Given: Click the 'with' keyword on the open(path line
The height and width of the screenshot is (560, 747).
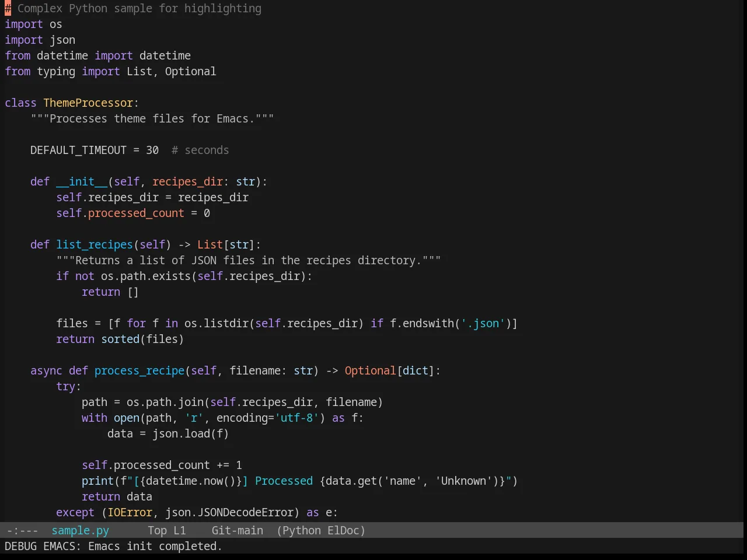Looking at the screenshot, I should pos(95,418).
